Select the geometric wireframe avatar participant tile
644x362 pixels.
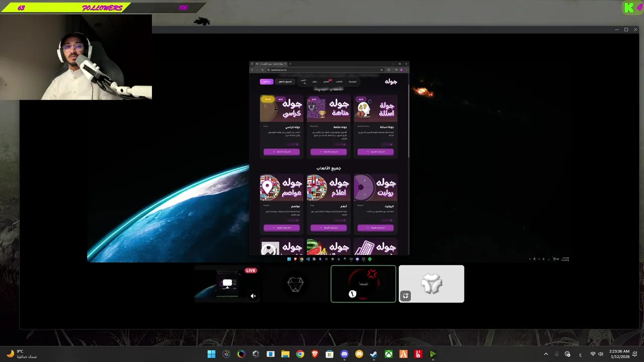[295, 284]
